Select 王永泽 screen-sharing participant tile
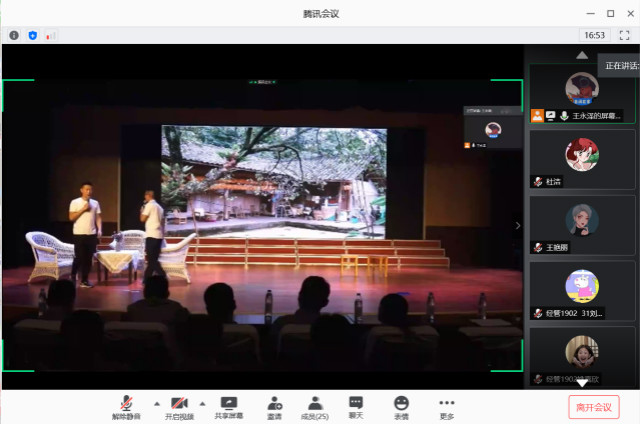Image resolution: width=640 pixels, height=424 pixels. pos(582,93)
